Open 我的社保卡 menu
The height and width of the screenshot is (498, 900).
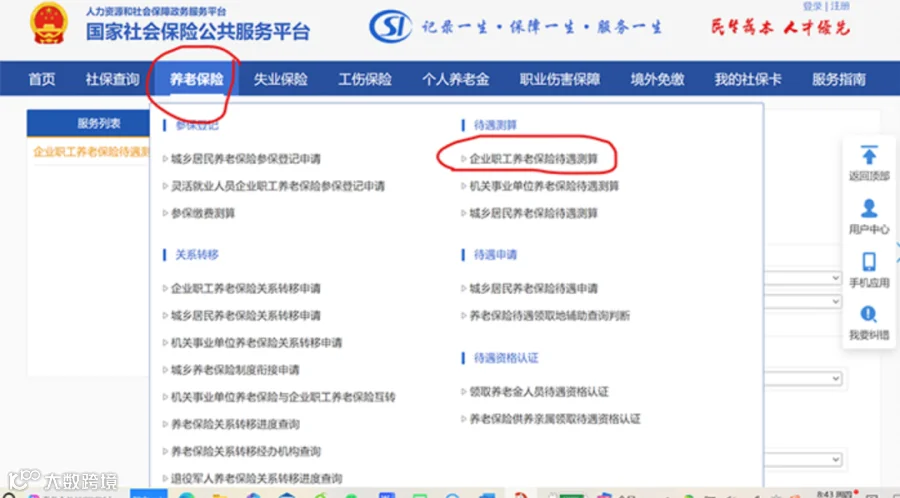[x=748, y=79]
